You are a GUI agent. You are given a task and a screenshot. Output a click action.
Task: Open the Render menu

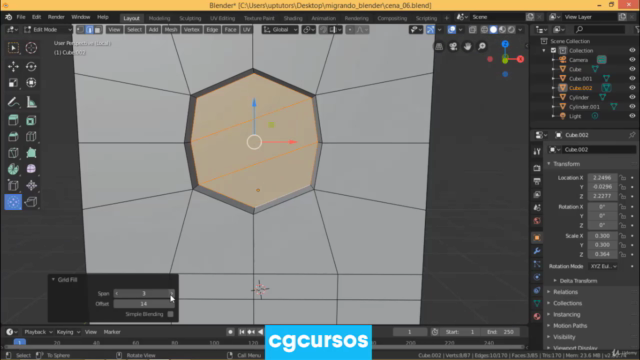point(56,17)
